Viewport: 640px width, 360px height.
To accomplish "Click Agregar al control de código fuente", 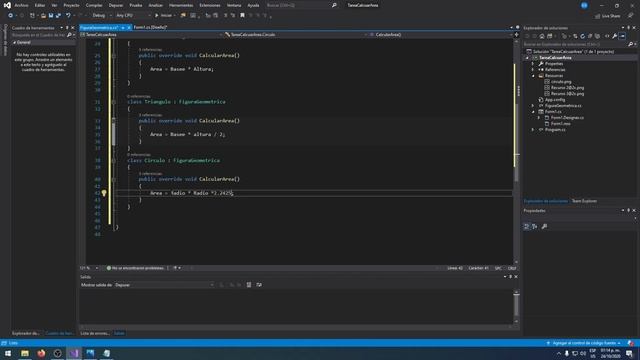I will [584, 343].
